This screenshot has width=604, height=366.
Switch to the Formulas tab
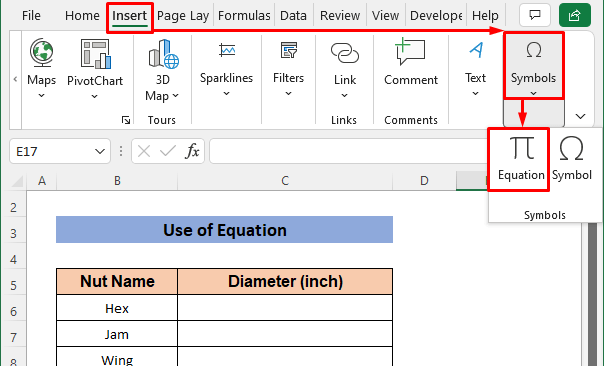[x=244, y=16]
